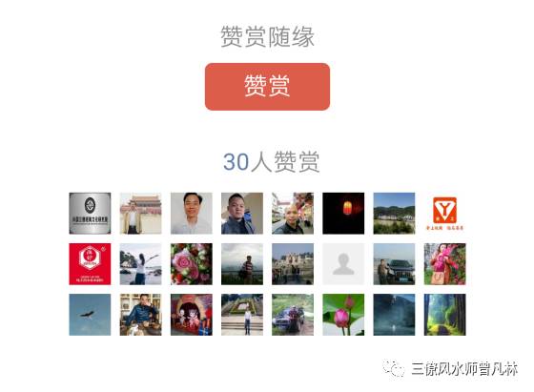Tap the cartoon figures red arch avatar
This screenshot has height=392, width=534.
[x=192, y=315]
